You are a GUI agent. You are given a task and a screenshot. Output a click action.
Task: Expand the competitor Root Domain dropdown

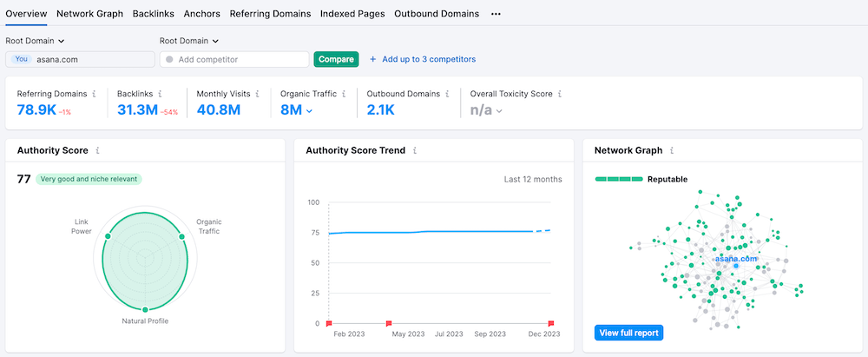tap(215, 41)
